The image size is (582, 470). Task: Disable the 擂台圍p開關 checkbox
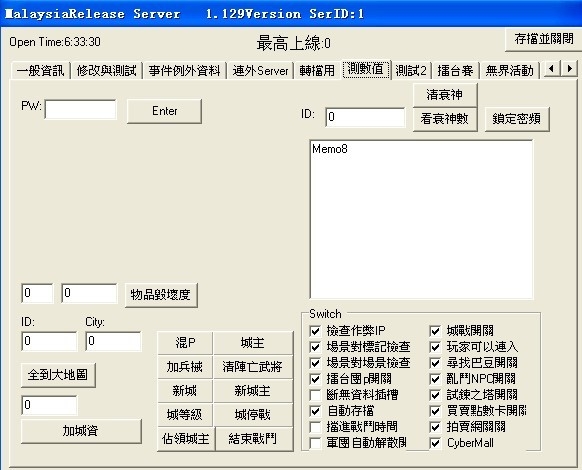tap(315, 379)
